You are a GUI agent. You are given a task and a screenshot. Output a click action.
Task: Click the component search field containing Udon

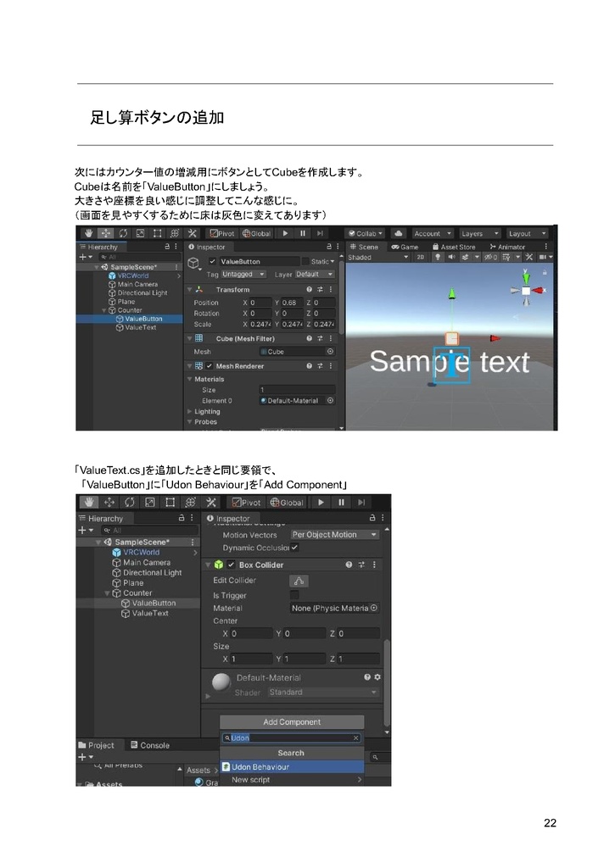(x=292, y=738)
